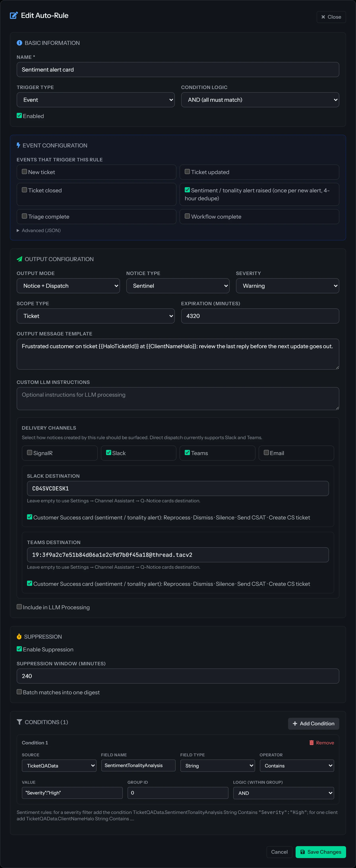Viewport: 356px width, 868px height.
Task: Open the Trigger Type dropdown
Action: click(96, 100)
